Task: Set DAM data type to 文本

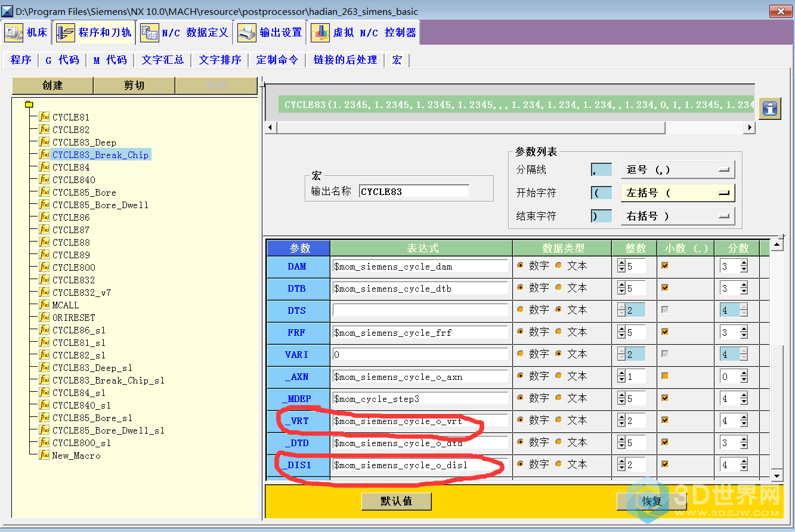Action: pyautogui.click(x=559, y=265)
